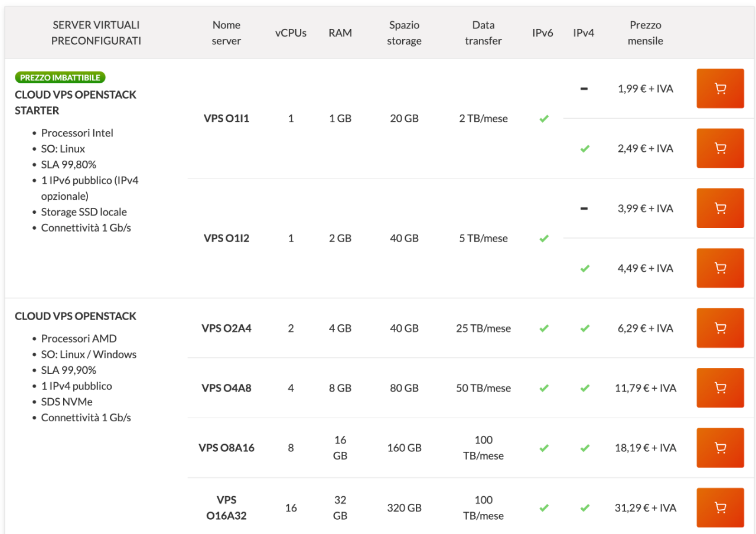Click the 1 IPv4 pubblico bullet
The image size is (756, 534).
(76, 386)
